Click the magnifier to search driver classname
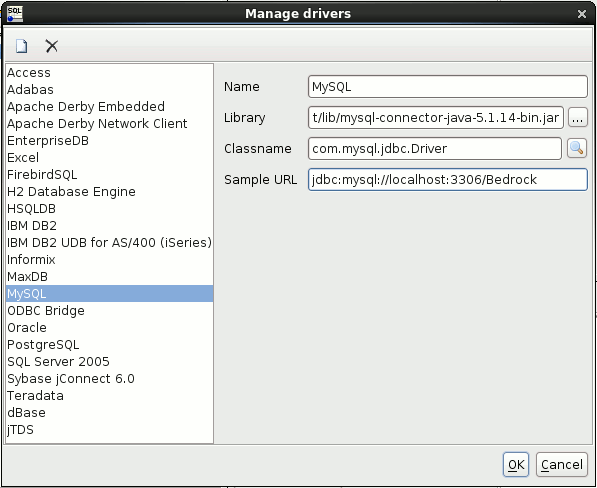Viewport: 597px width, 488px height. (x=576, y=148)
